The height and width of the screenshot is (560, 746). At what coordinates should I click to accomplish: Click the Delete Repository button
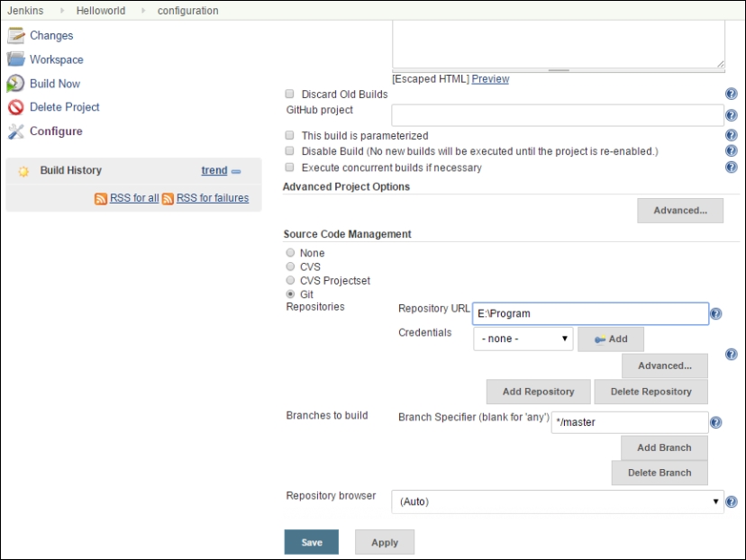[650, 392]
